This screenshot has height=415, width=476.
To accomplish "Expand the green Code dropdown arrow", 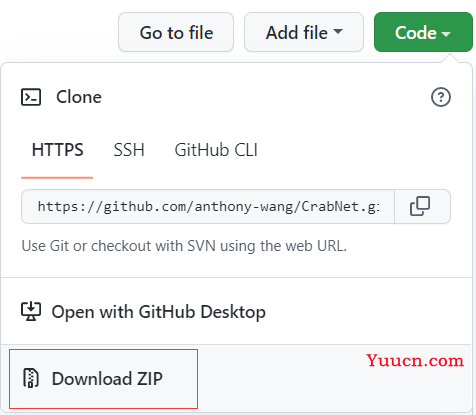I will click(446, 33).
